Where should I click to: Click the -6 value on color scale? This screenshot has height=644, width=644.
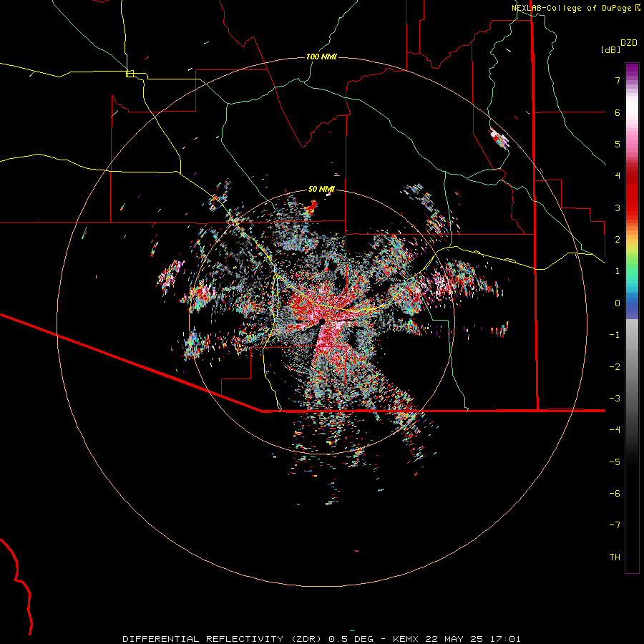615,493
